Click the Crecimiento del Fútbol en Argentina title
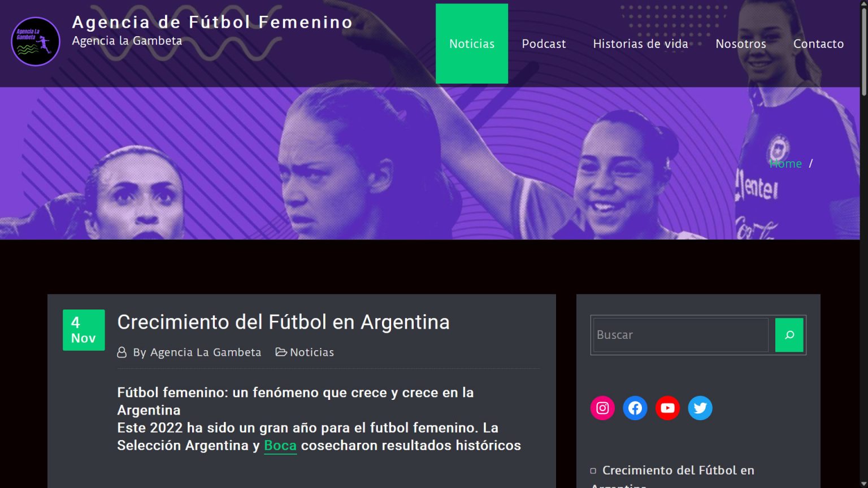868x488 pixels. 283,322
